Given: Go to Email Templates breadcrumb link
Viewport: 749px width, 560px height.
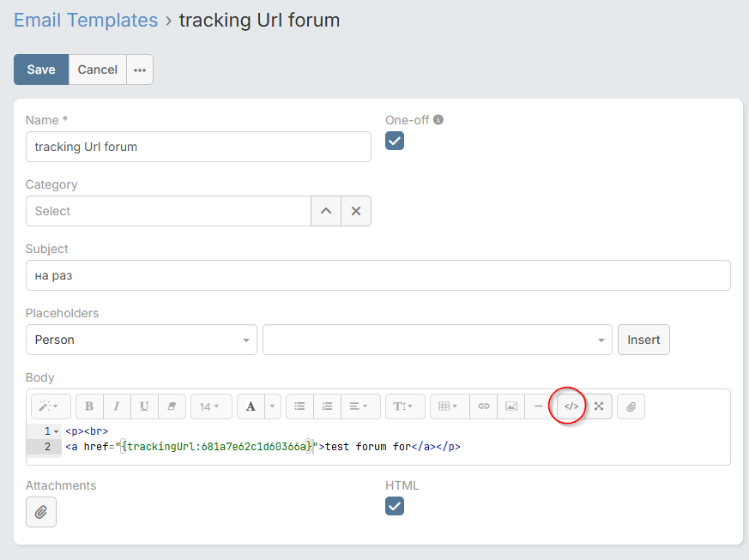Looking at the screenshot, I should (86, 21).
